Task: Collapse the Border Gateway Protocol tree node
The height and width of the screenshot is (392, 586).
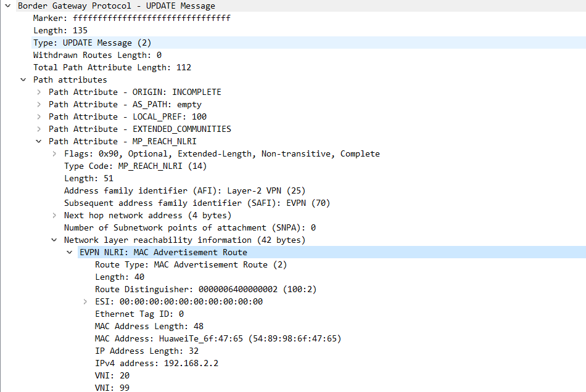Action: 7,6
